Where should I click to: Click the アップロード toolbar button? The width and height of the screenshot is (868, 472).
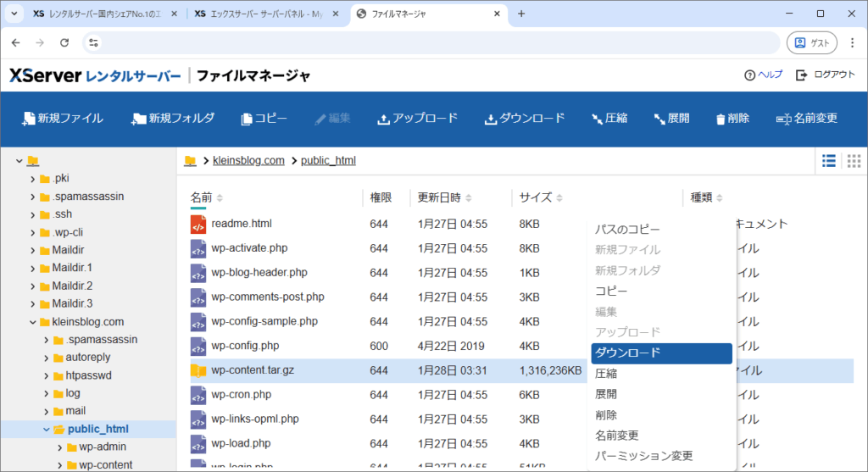click(417, 119)
